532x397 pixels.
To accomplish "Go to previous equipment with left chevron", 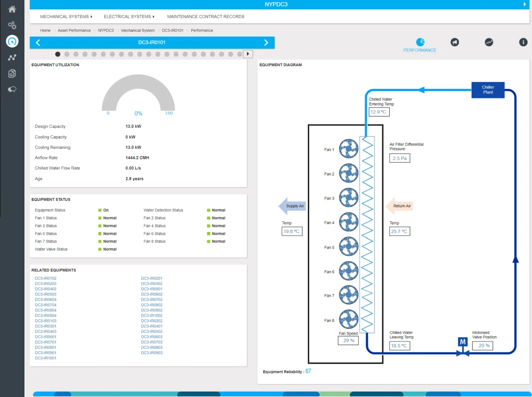I will tap(38, 43).
